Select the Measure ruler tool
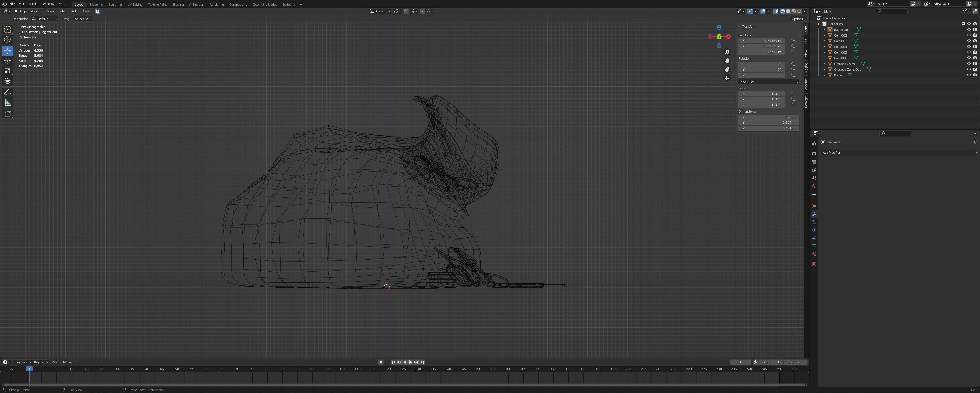The height and width of the screenshot is (393, 980). [7, 102]
